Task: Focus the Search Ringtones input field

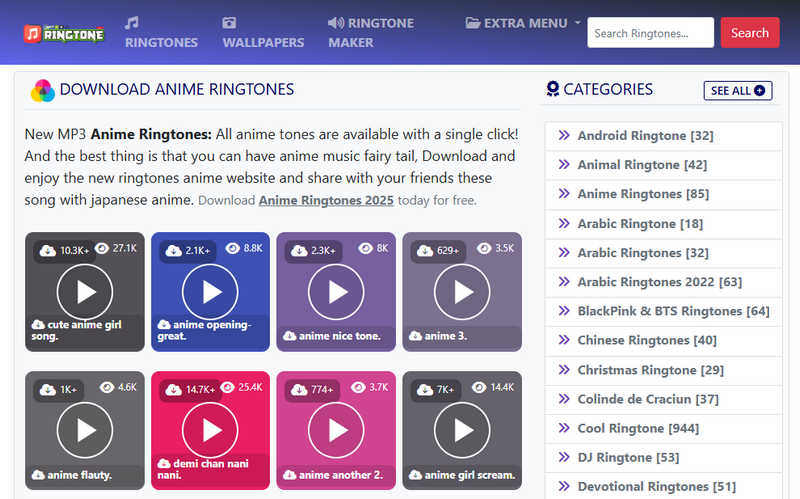Action: 651,33
